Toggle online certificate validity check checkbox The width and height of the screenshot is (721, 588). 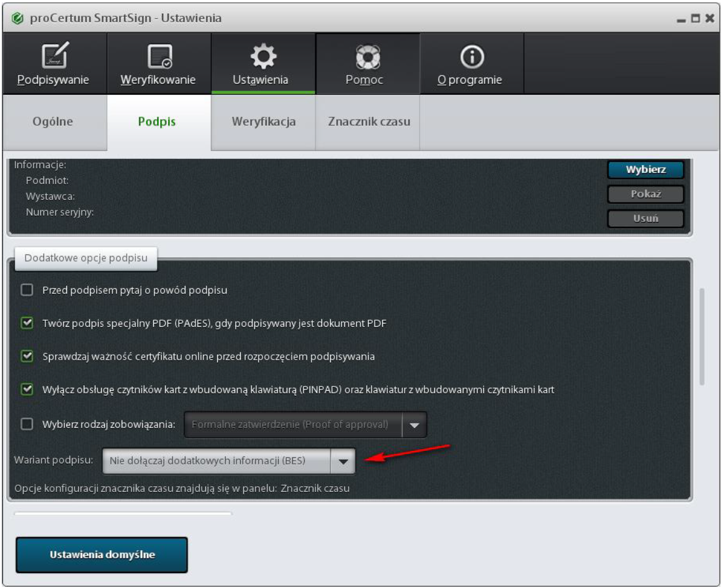coord(27,356)
